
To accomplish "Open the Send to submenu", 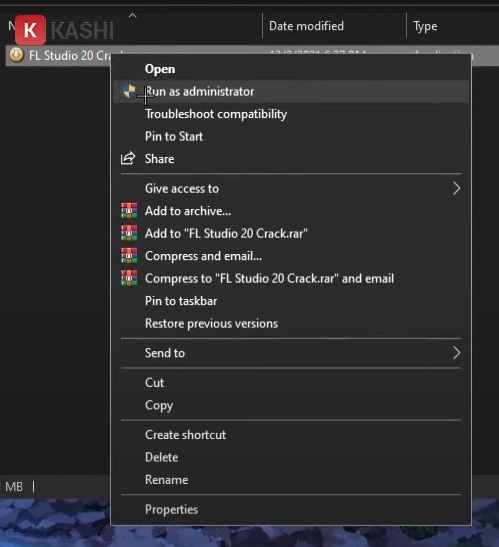I will pos(291,353).
